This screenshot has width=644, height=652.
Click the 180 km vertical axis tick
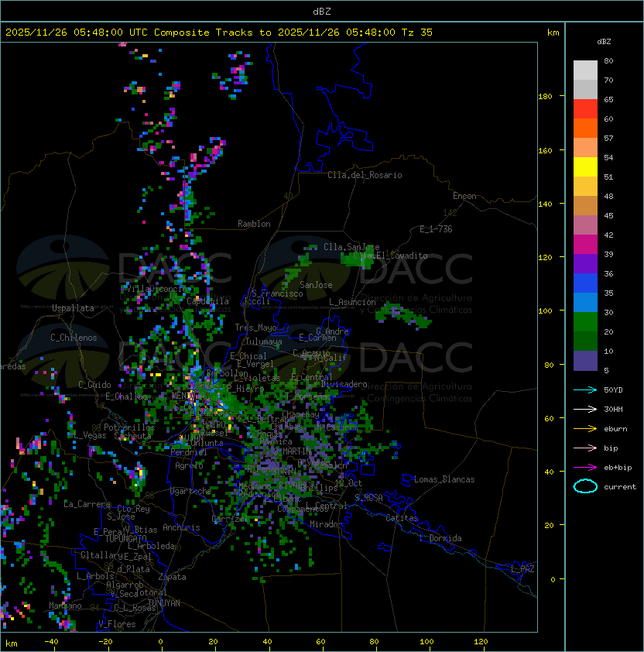pyautogui.click(x=545, y=97)
